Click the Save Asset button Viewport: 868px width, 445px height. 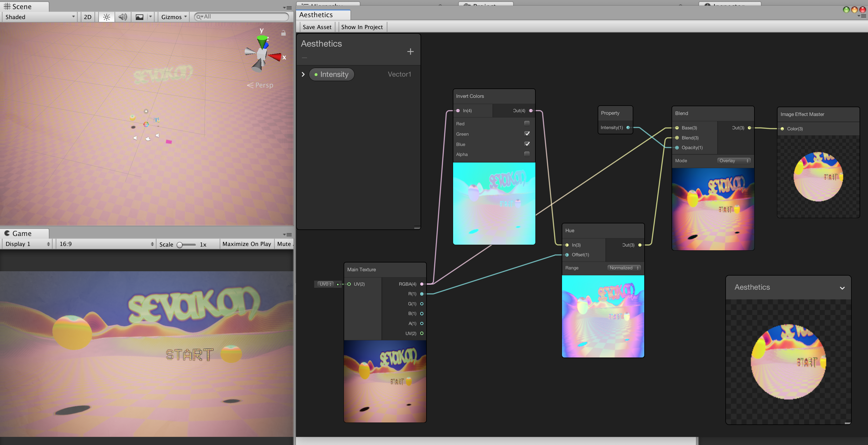point(317,27)
